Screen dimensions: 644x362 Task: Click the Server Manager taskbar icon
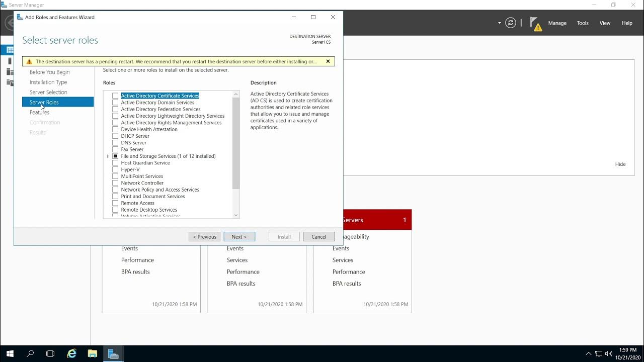point(113,353)
